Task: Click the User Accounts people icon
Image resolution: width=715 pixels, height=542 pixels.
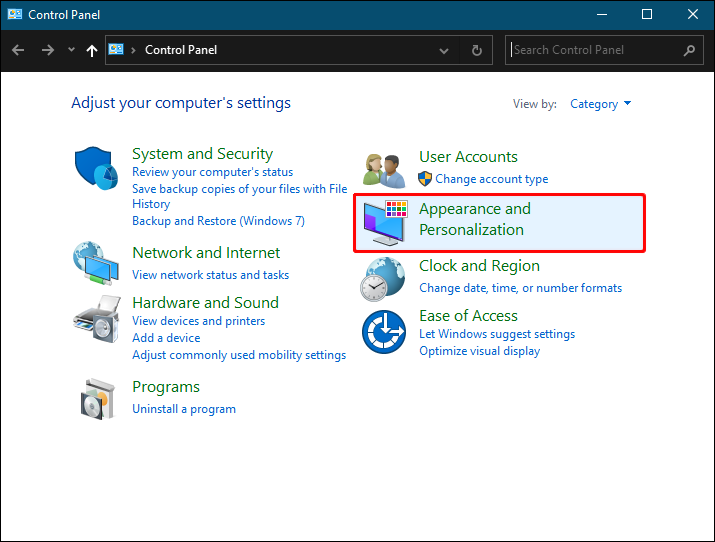Action: point(384,171)
